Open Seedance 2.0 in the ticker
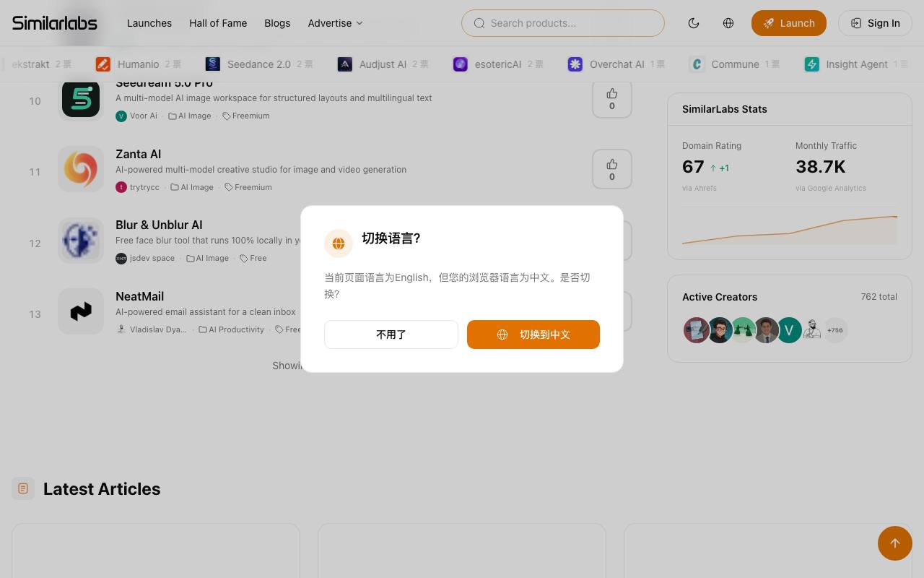This screenshot has height=578, width=924. [259, 64]
